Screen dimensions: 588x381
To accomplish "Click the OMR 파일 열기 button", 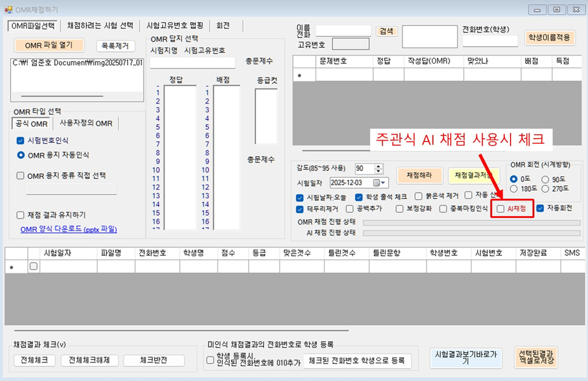I will 49,45.
